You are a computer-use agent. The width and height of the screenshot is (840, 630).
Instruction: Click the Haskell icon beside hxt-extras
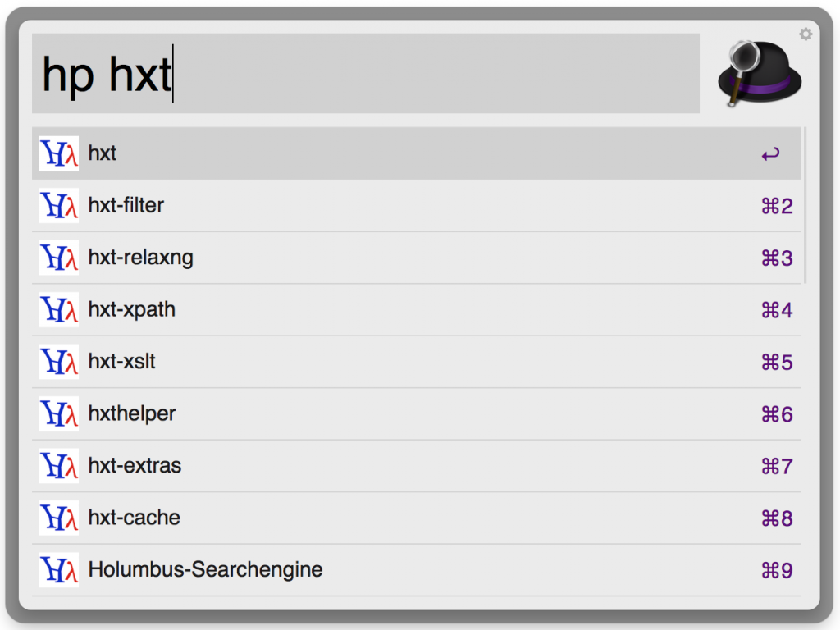pyautogui.click(x=59, y=466)
